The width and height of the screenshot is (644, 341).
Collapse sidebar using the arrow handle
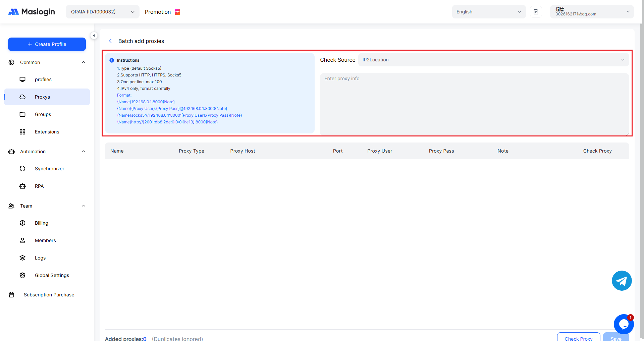[94, 36]
